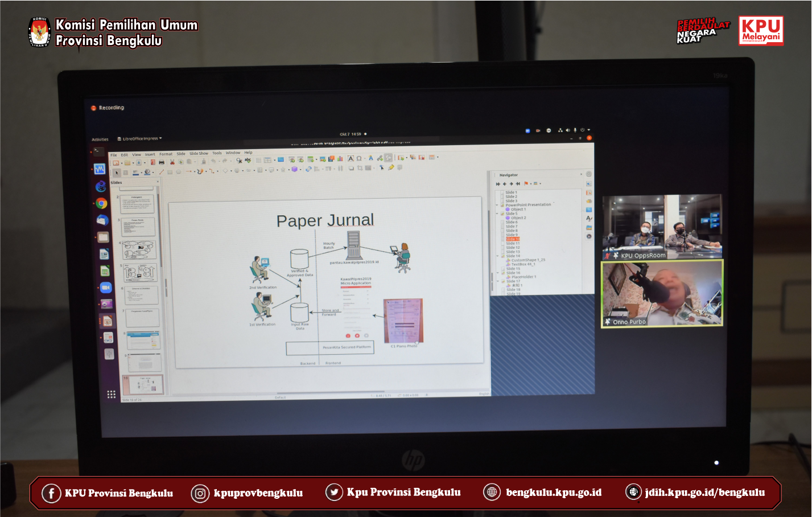
Task: Open the Slide Show menu
Action: 199,154
